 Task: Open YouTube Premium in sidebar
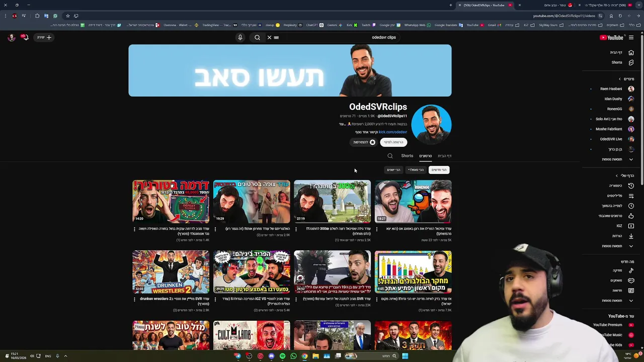[613, 325]
